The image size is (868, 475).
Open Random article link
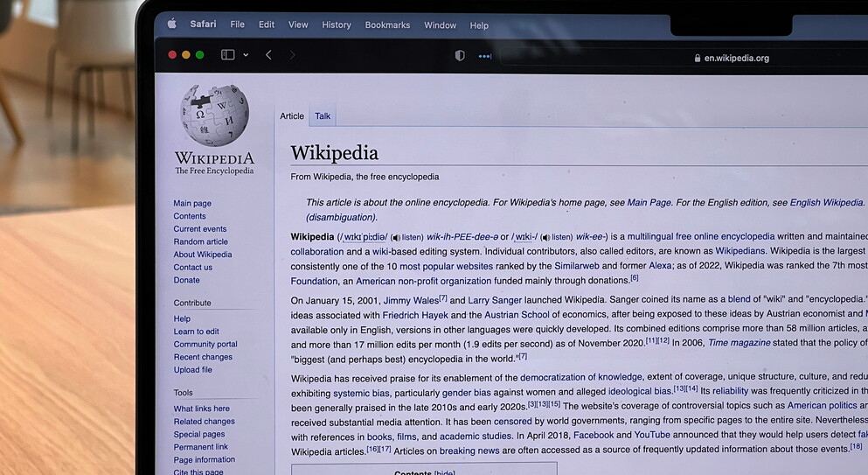(x=200, y=241)
